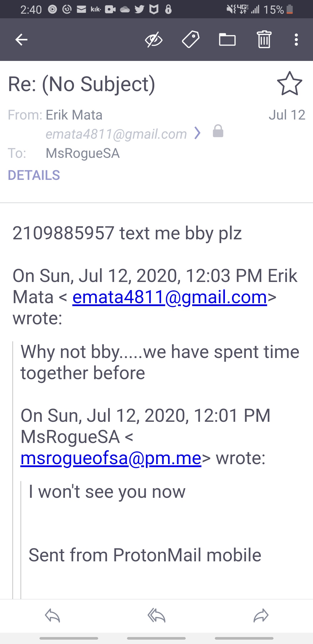Screen dimensions: 313x644
Task: Delete email with the trash icon
Action: click(264, 40)
